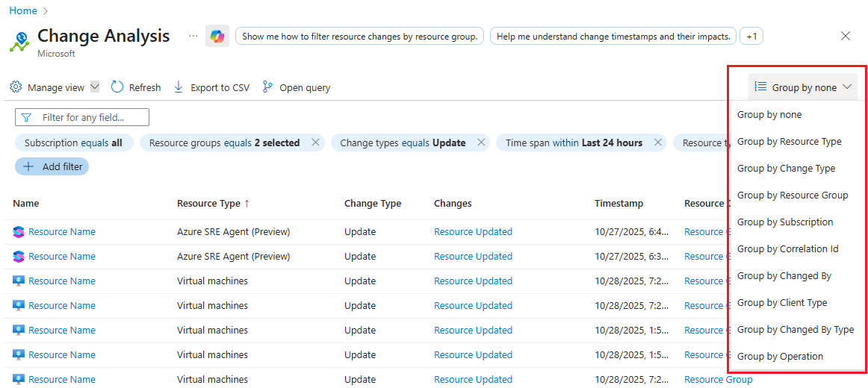Image resolution: width=868 pixels, height=388 pixels.
Task: Click the Refresh button label
Action: click(x=145, y=87)
